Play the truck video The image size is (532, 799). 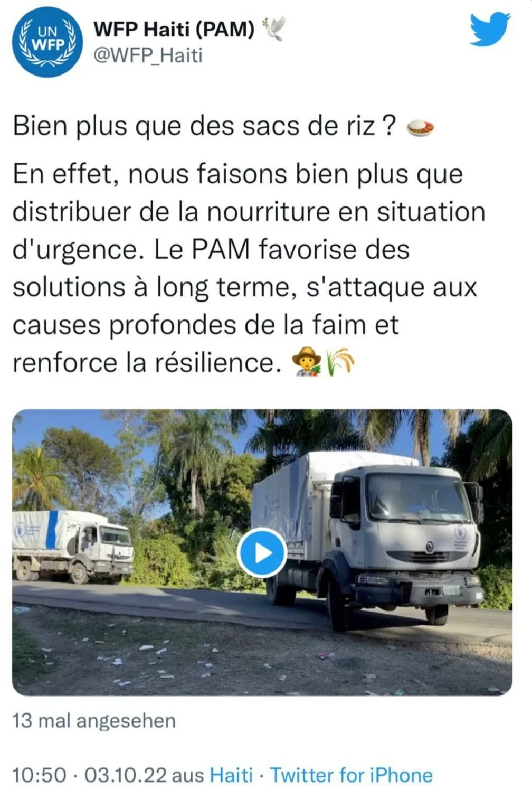pyautogui.click(x=262, y=553)
